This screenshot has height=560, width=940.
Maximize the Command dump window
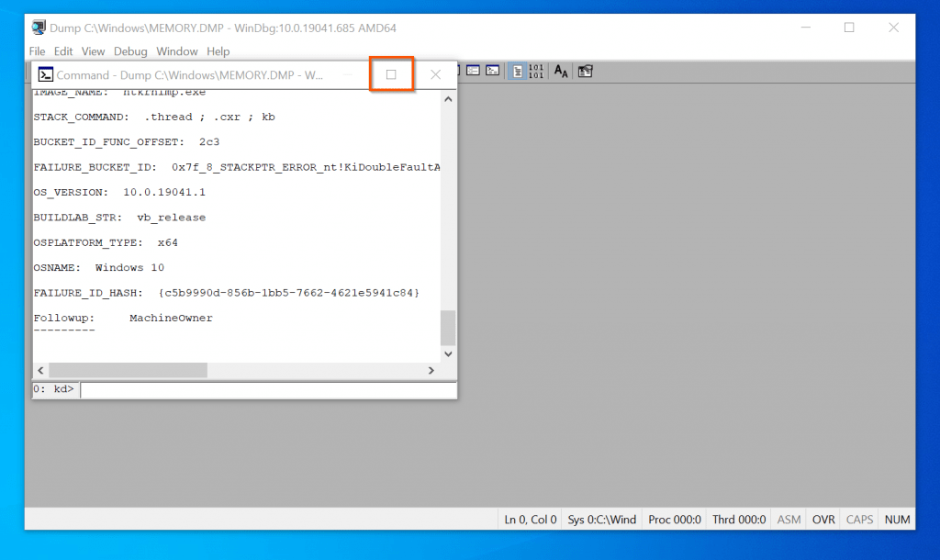(x=391, y=74)
